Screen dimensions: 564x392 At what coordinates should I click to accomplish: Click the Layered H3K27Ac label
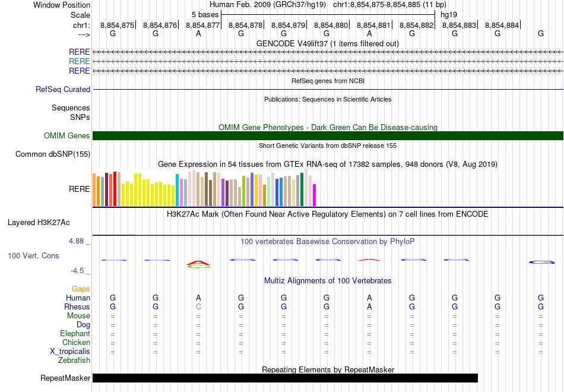(39, 223)
